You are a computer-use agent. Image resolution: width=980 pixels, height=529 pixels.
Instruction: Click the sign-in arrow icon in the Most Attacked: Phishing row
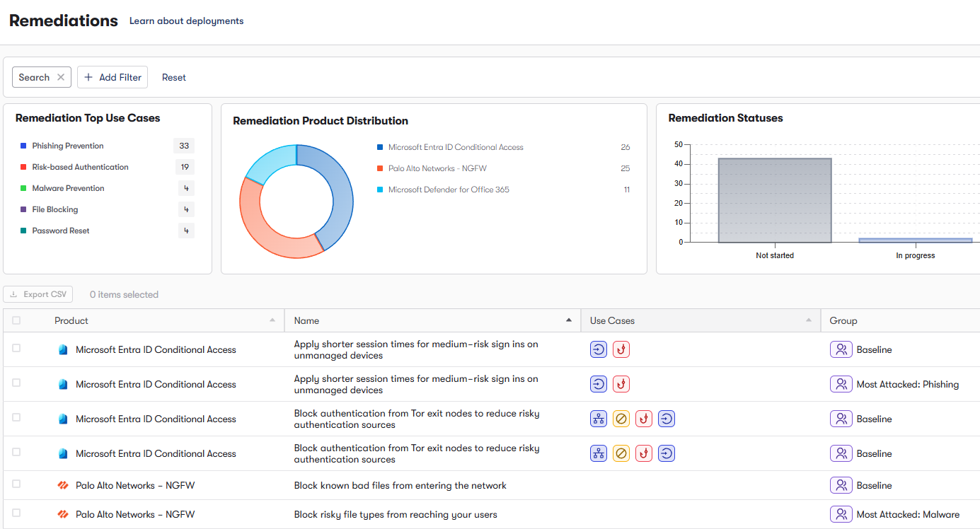(599, 384)
